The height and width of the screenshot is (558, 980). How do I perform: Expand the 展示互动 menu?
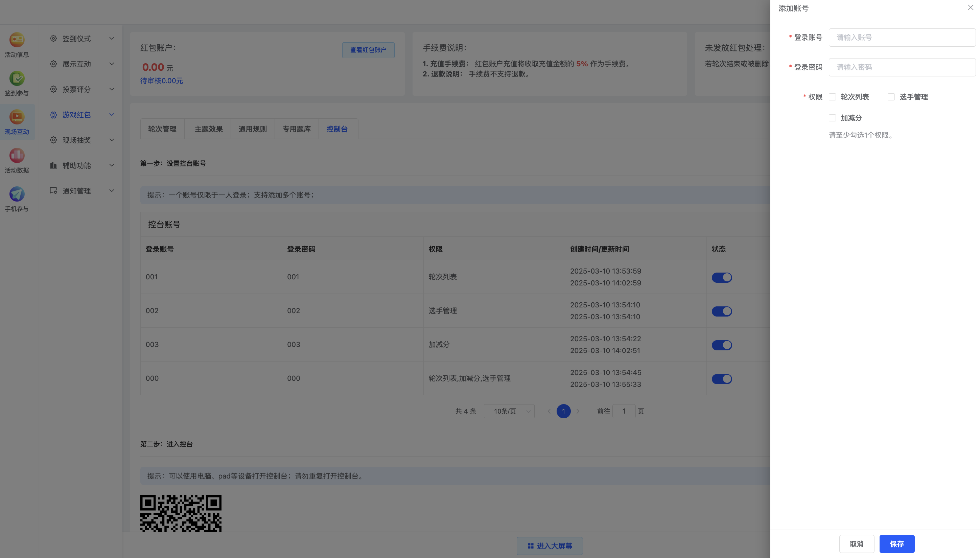(x=111, y=64)
